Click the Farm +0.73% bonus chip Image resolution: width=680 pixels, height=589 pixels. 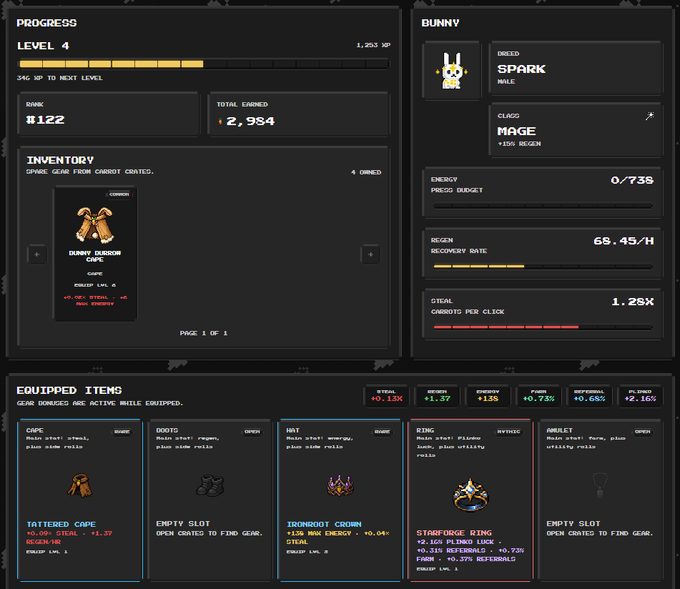[539, 396]
